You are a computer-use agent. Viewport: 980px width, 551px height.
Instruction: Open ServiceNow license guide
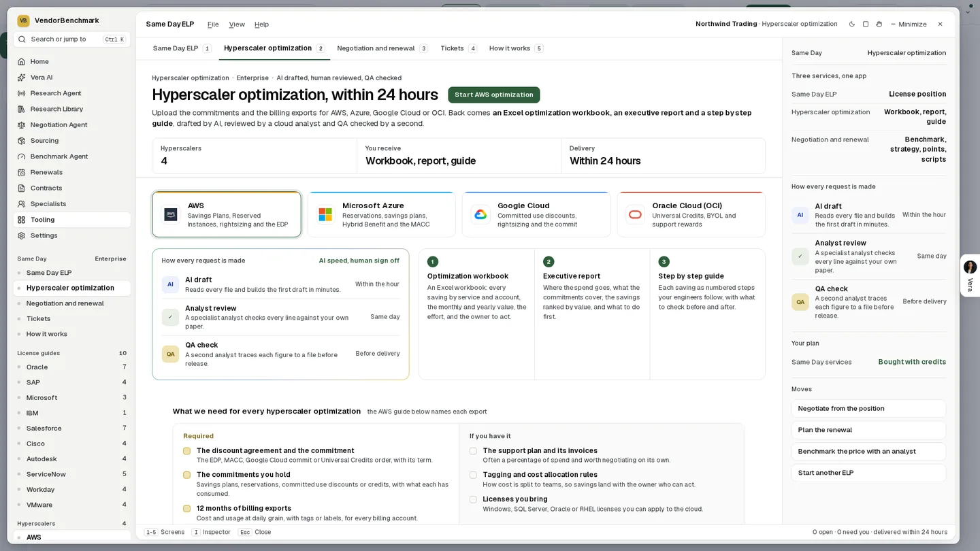[71, 474]
